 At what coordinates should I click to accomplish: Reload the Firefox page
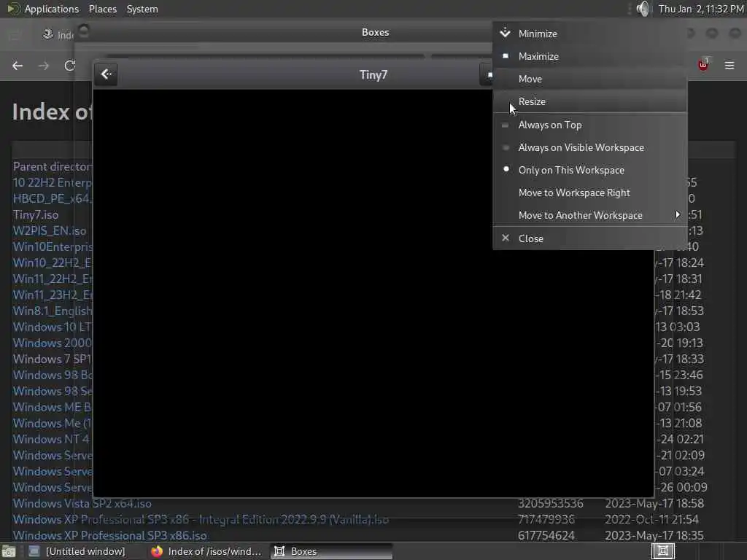tap(70, 66)
